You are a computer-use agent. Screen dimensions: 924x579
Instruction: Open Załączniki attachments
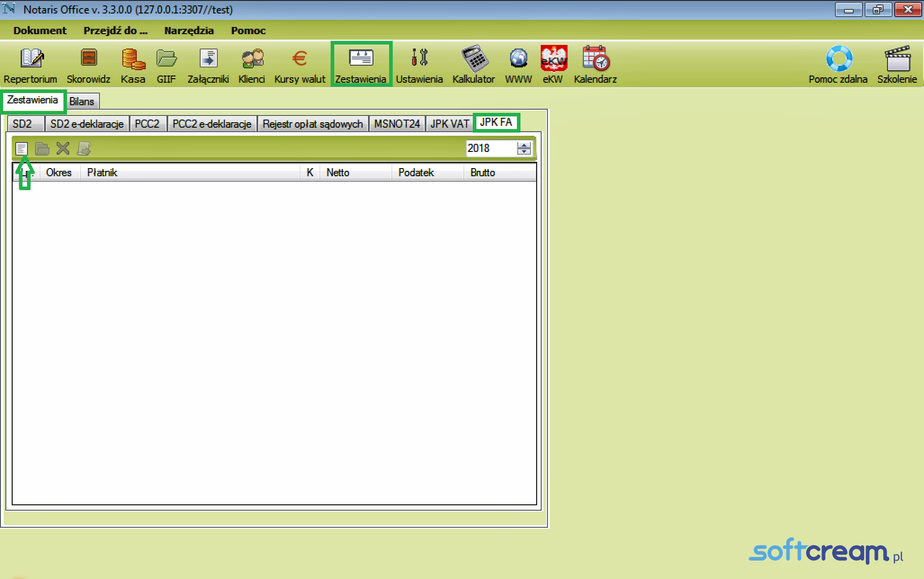(x=208, y=65)
